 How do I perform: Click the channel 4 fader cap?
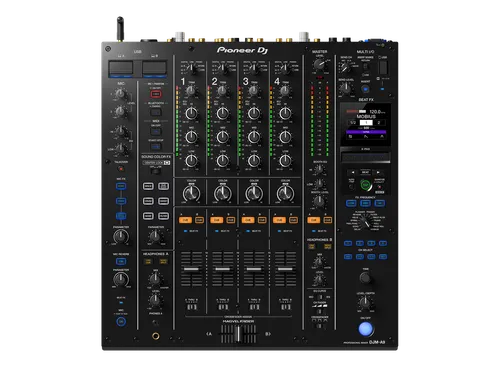(285, 269)
